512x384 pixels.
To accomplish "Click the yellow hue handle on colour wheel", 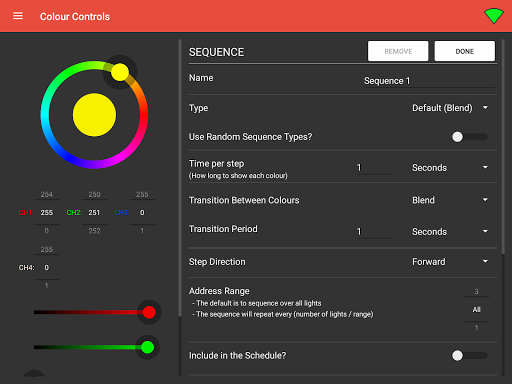I will [120, 72].
